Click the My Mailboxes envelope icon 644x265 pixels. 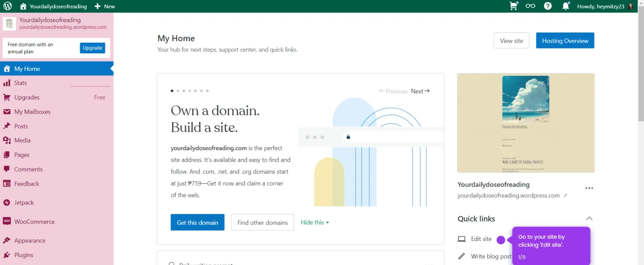tap(7, 112)
